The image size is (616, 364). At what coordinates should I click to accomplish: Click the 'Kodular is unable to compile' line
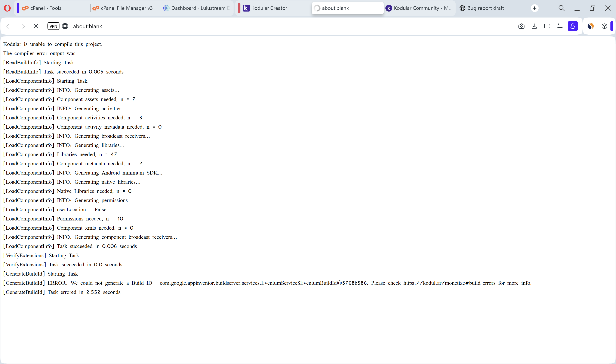53,44
